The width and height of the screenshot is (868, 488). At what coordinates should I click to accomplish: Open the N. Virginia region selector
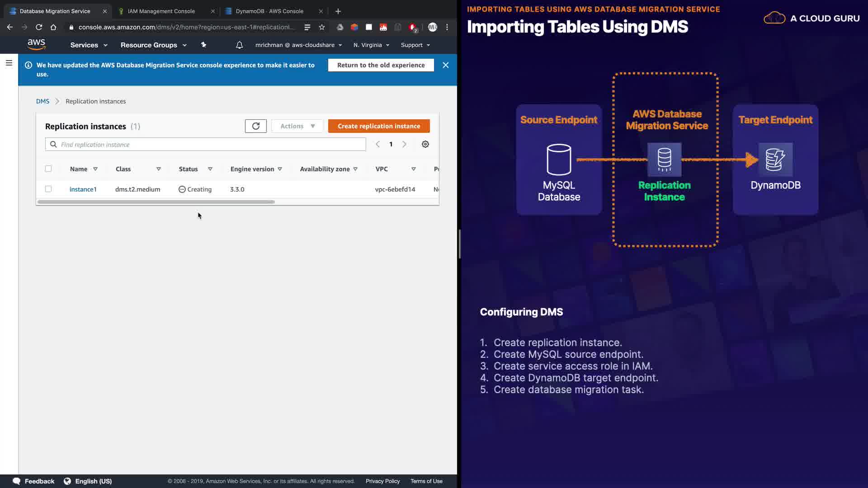click(x=371, y=45)
